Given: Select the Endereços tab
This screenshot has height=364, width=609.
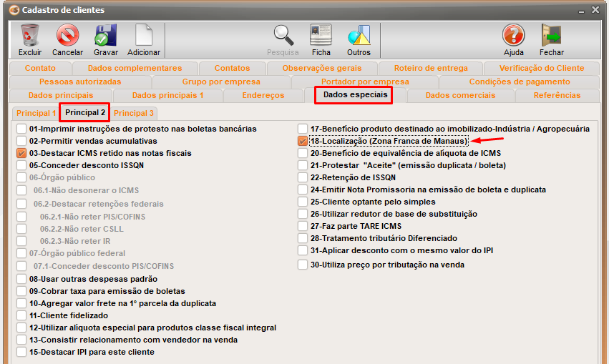Looking at the screenshot, I should [x=263, y=95].
